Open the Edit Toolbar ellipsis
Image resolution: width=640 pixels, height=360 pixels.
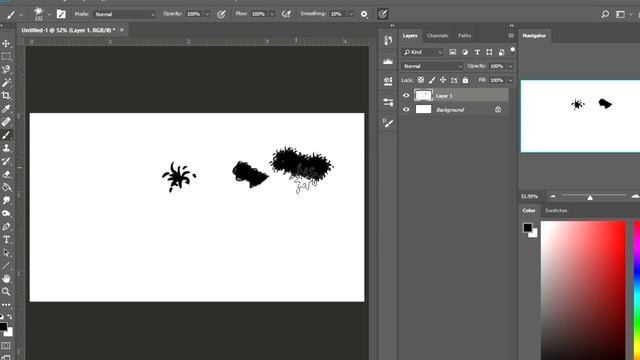[6, 304]
